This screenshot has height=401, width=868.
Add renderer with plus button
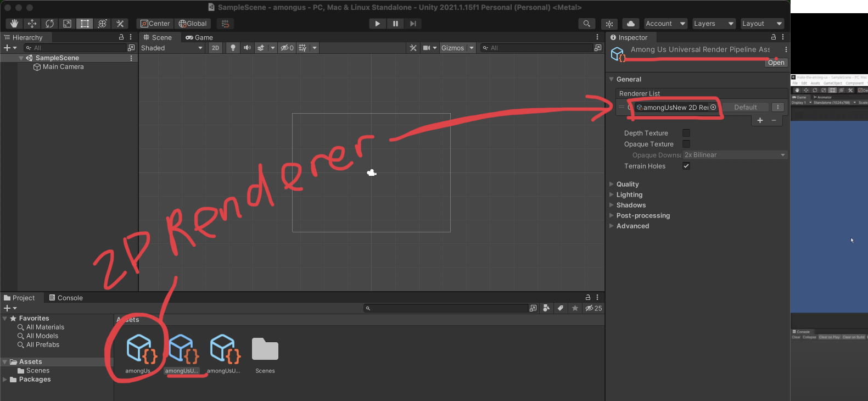760,120
